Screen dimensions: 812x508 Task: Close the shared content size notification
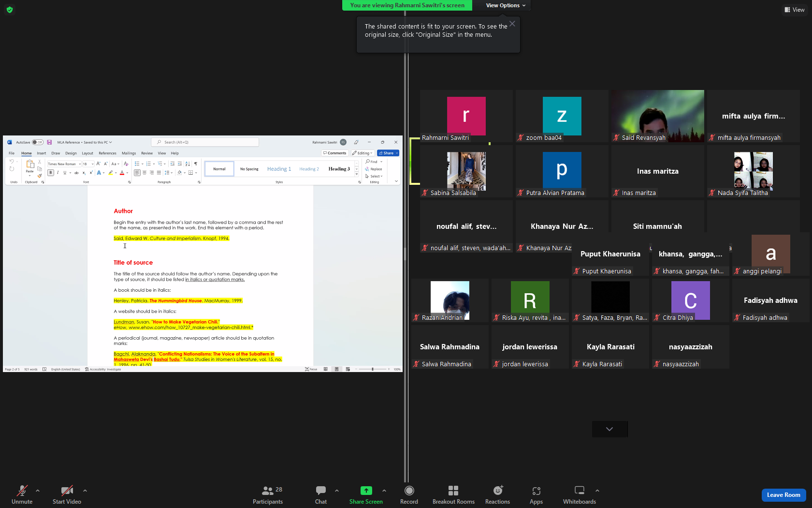[512, 24]
